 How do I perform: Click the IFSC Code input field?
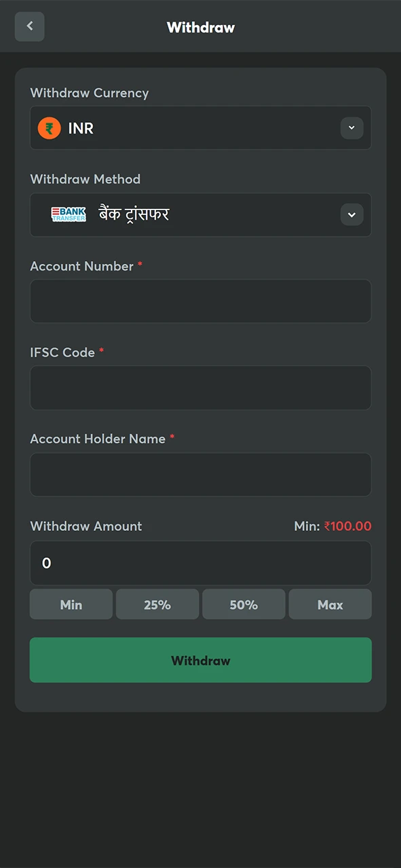coord(200,387)
